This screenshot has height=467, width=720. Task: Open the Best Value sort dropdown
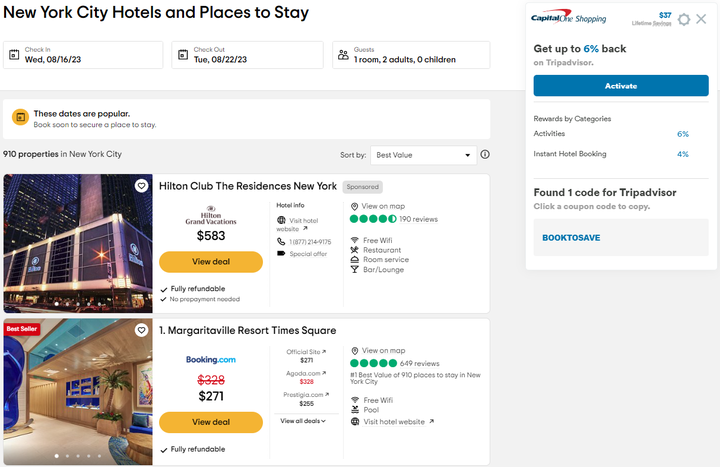click(x=423, y=155)
